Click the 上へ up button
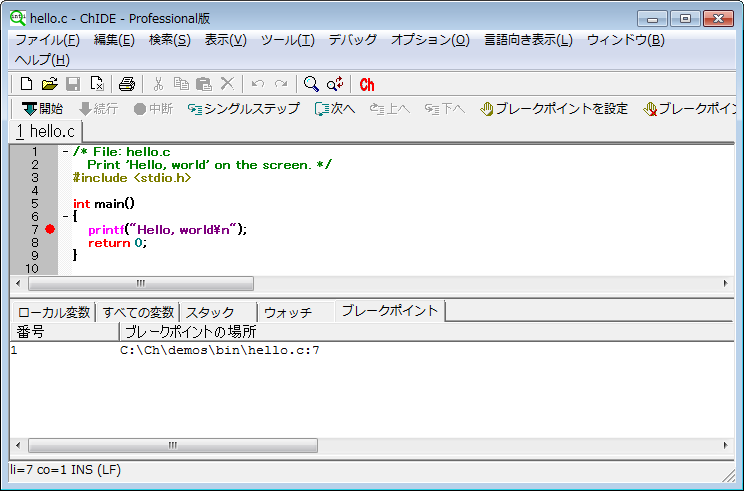The height and width of the screenshot is (491, 744). pyautogui.click(x=390, y=109)
